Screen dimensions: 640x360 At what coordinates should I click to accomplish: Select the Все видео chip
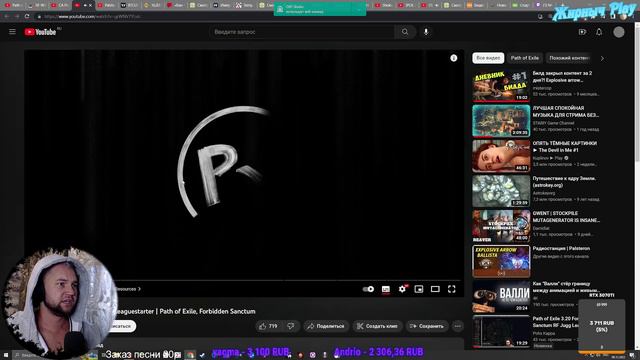point(488,58)
